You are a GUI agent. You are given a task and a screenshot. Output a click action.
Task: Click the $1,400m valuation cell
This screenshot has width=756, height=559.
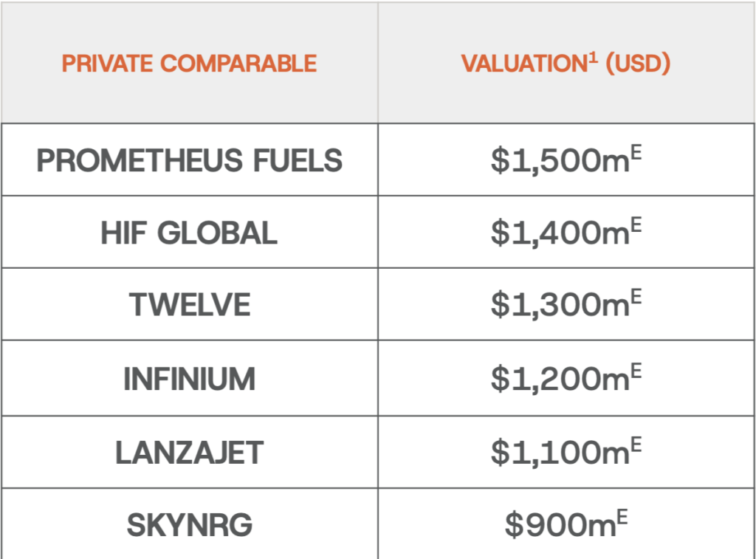tap(559, 233)
